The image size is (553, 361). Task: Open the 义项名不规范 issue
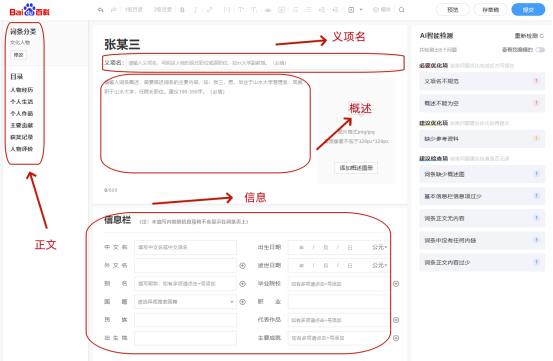point(482,81)
